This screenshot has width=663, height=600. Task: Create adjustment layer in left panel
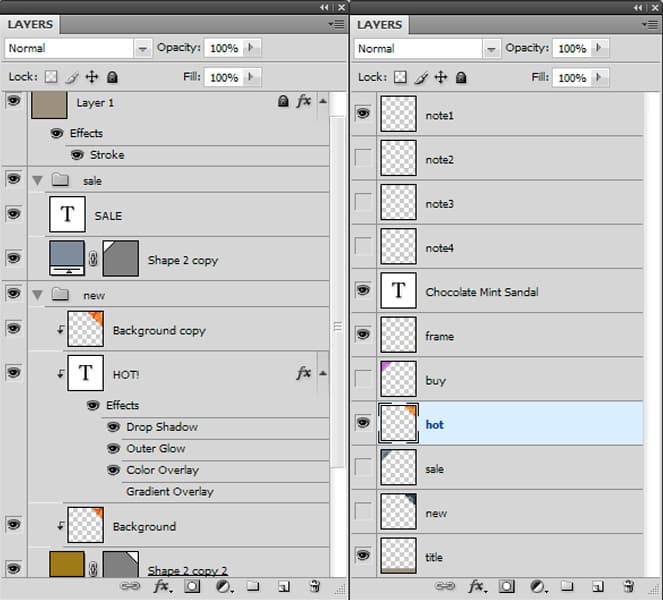coord(223,586)
